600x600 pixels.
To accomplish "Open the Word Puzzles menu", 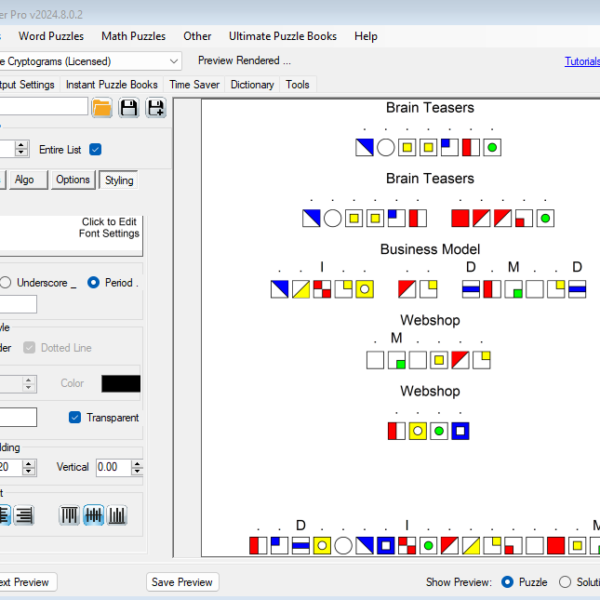I will pyautogui.click(x=51, y=36).
